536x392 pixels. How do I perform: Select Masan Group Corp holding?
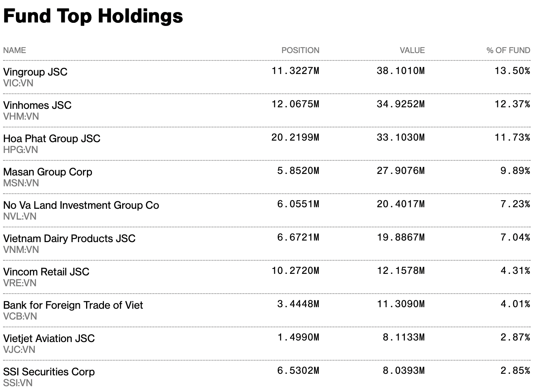pyautogui.click(x=48, y=172)
